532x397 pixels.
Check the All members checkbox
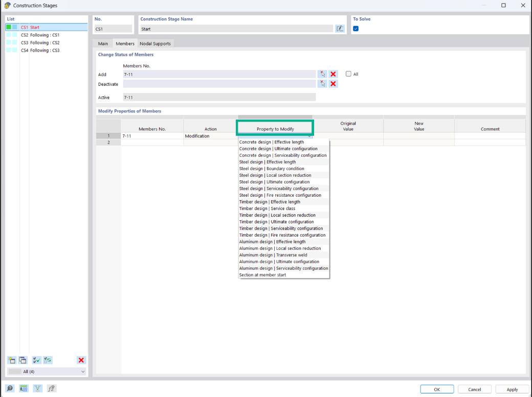tap(348, 74)
